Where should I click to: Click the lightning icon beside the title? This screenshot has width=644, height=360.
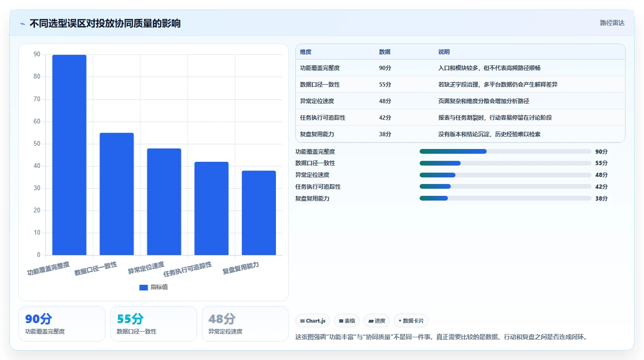point(22,24)
